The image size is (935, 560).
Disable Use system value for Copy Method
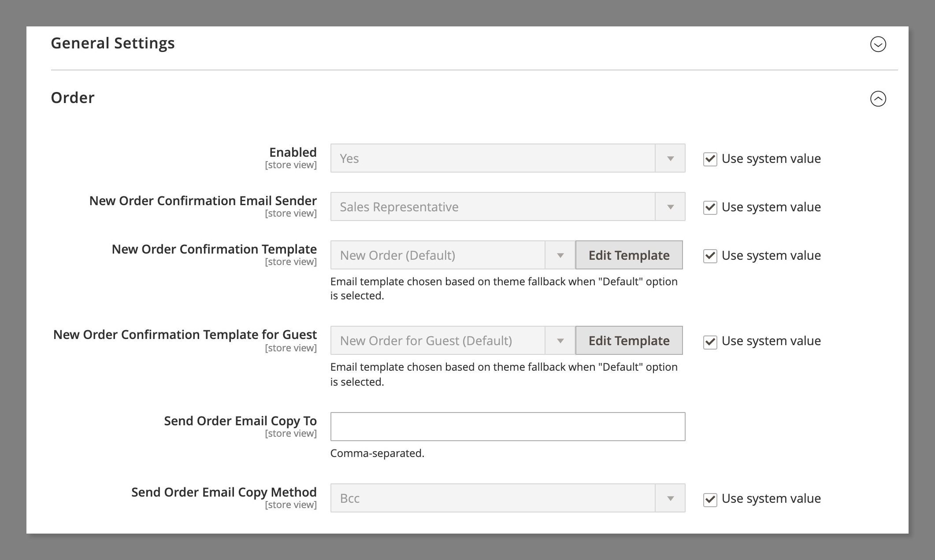coord(710,499)
